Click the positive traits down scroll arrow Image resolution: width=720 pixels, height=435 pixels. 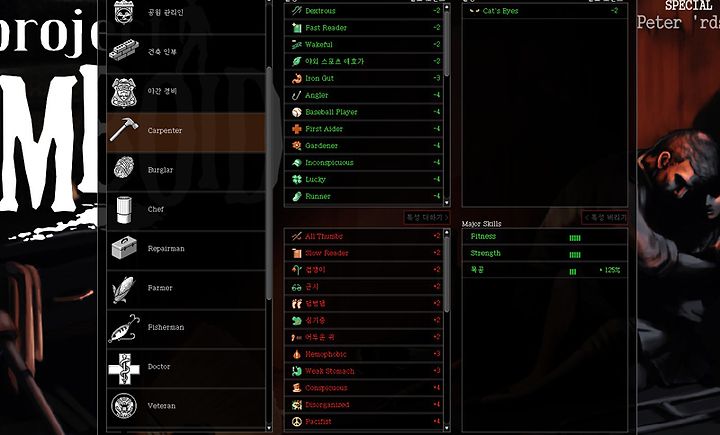(x=446, y=203)
